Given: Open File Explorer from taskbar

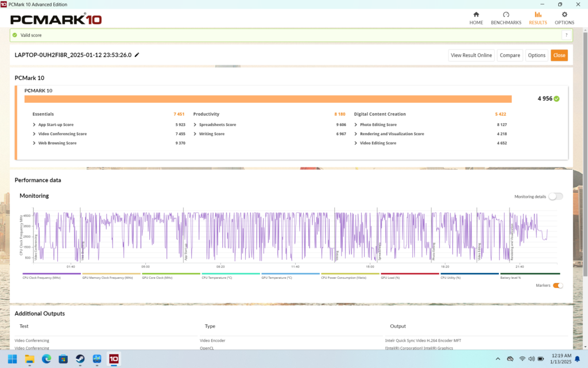Looking at the screenshot, I should point(29,359).
